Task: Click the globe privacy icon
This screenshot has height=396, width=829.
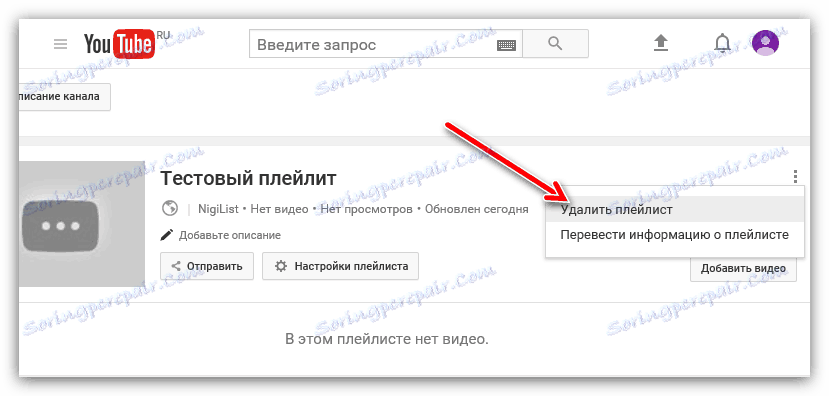Action: click(x=170, y=209)
